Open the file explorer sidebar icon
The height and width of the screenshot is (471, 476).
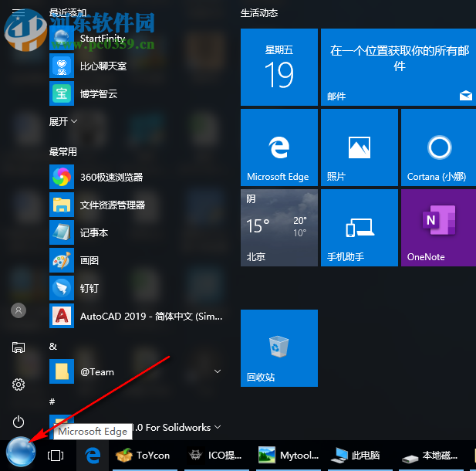tap(19, 347)
